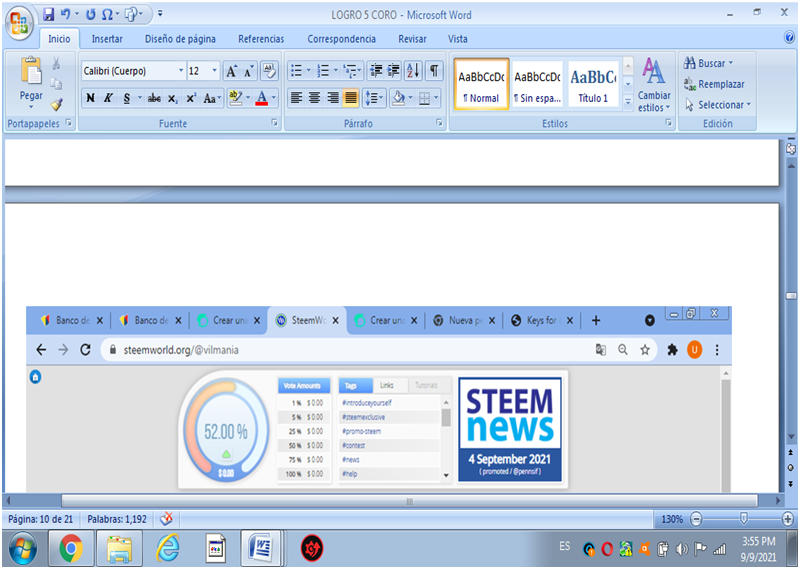The image size is (800, 569).
Task: Align text to the left
Action: 296,97
